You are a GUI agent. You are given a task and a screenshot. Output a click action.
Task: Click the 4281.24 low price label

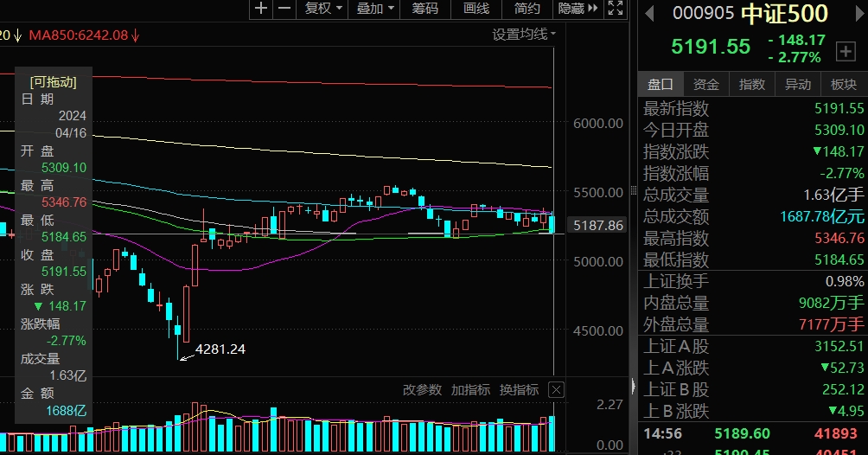click(220, 349)
